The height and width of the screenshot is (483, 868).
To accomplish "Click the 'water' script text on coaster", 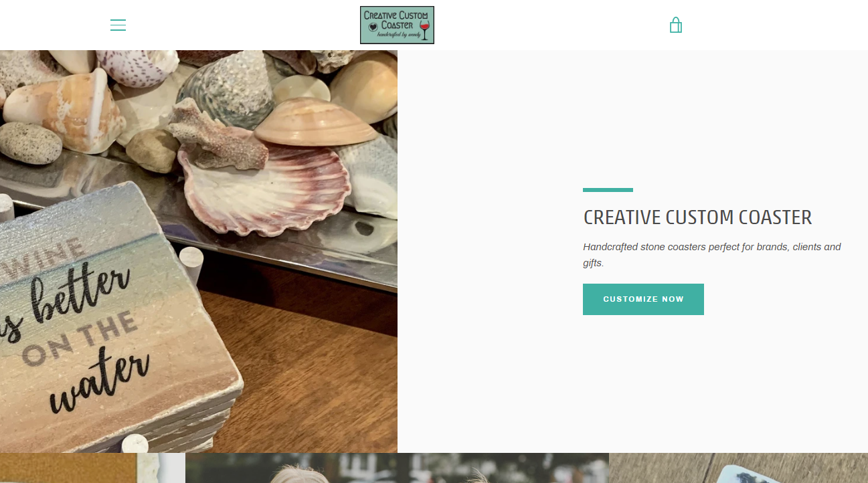I will click(x=100, y=381).
